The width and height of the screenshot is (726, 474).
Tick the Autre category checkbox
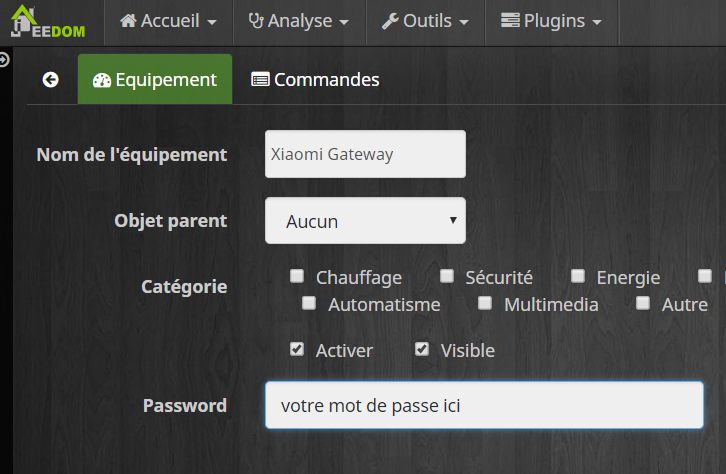pyautogui.click(x=643, y=303)
